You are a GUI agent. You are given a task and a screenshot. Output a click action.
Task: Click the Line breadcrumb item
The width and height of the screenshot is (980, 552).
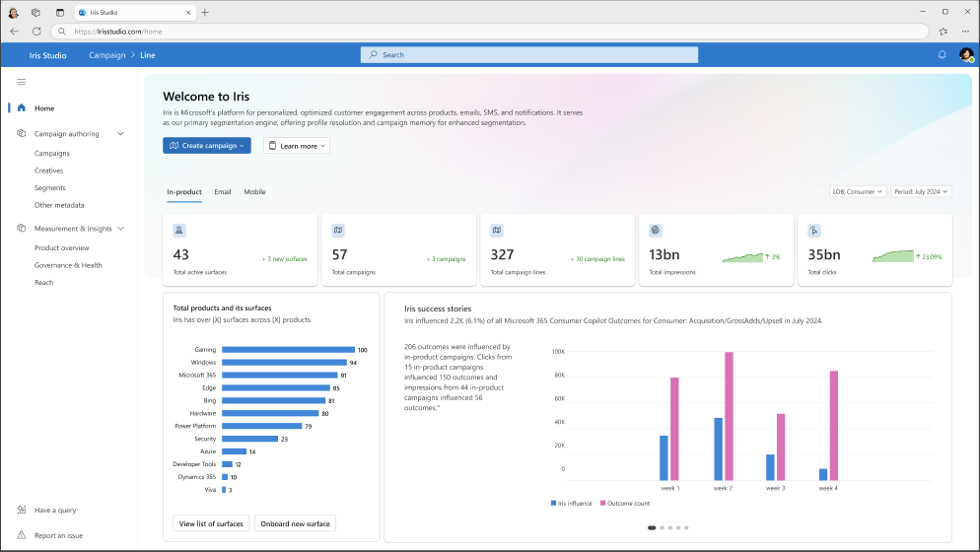148,55
